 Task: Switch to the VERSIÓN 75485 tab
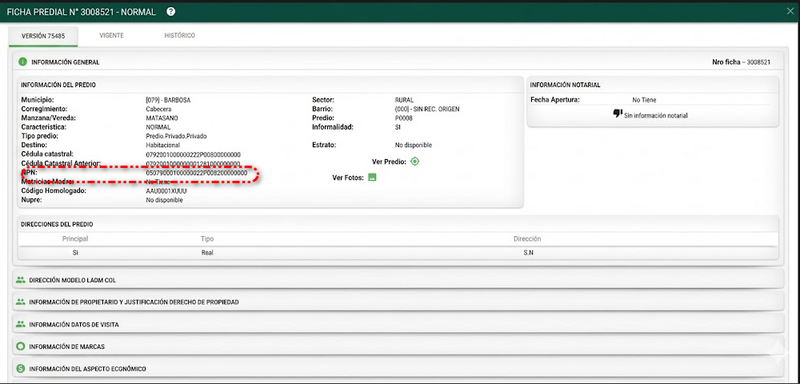coord(43,36)
